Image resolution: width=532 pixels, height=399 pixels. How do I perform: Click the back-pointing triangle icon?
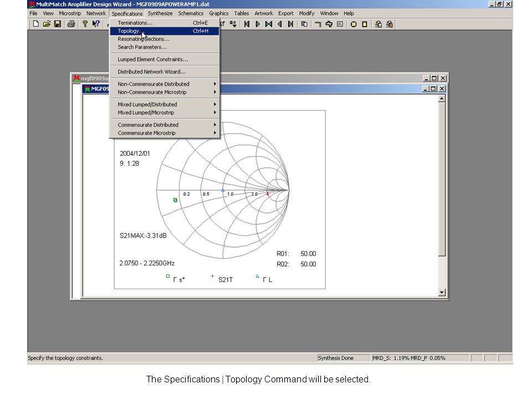pyautogui.click(x=279, y=24)
